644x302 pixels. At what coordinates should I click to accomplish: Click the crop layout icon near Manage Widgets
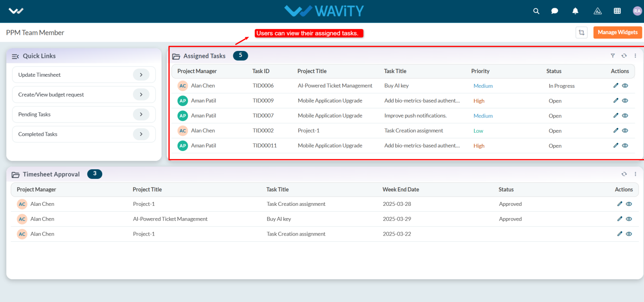pyautogui.click(x=582, y=33)
